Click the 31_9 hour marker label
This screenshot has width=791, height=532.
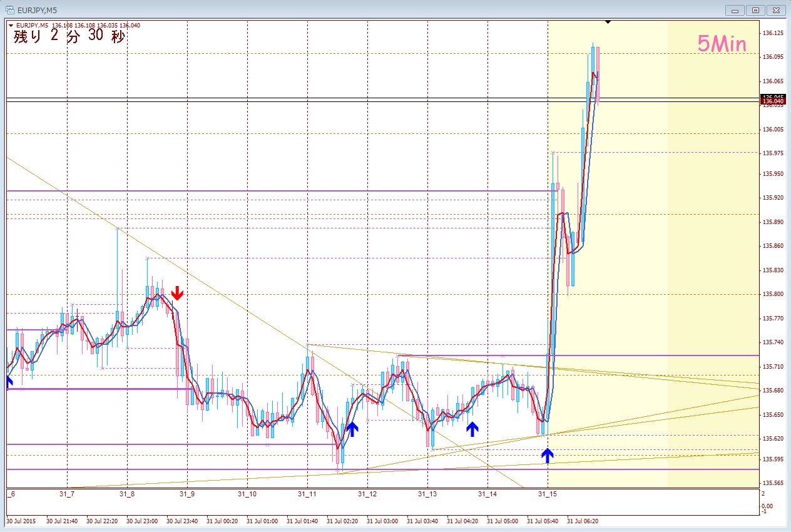(x=187, y=494)
